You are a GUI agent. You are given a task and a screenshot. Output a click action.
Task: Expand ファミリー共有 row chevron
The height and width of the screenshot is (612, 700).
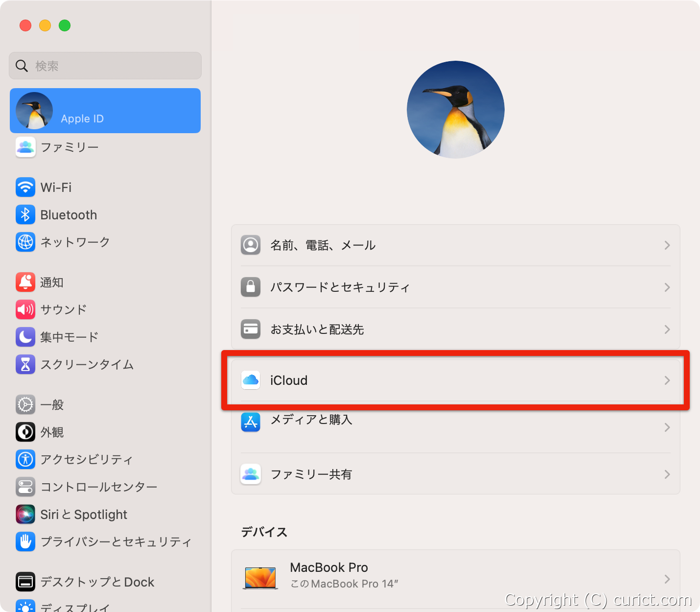click(x=667, y=474)
